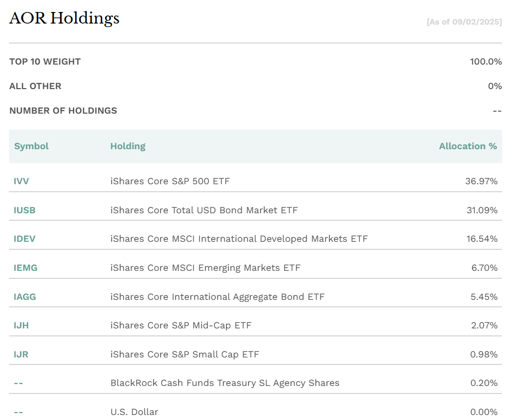Select iShares Core MSCI International Developed Markets ETF

click(x=239, y=239)
